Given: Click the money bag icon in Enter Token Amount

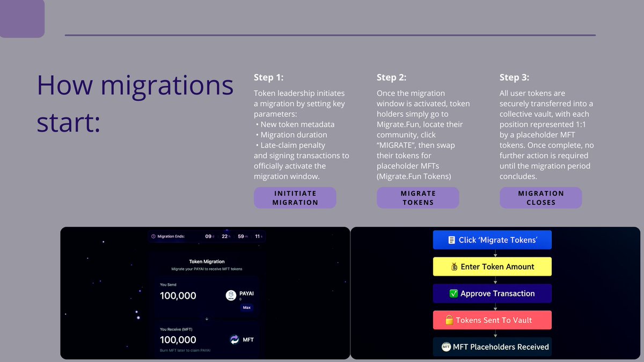Looking at the screenshot, I should pyautogui.click(x=454, y=267).
